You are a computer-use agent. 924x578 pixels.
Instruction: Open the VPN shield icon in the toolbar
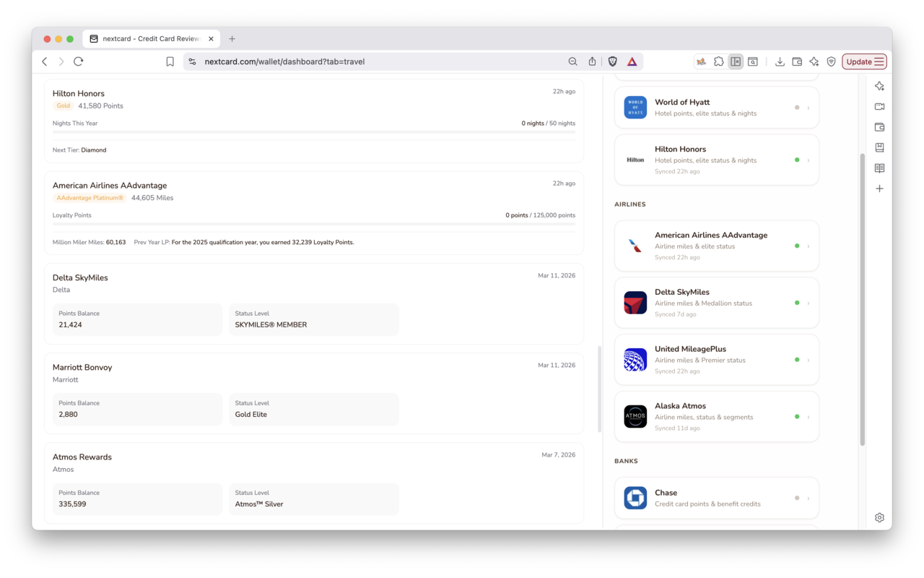tap(832, 61)
